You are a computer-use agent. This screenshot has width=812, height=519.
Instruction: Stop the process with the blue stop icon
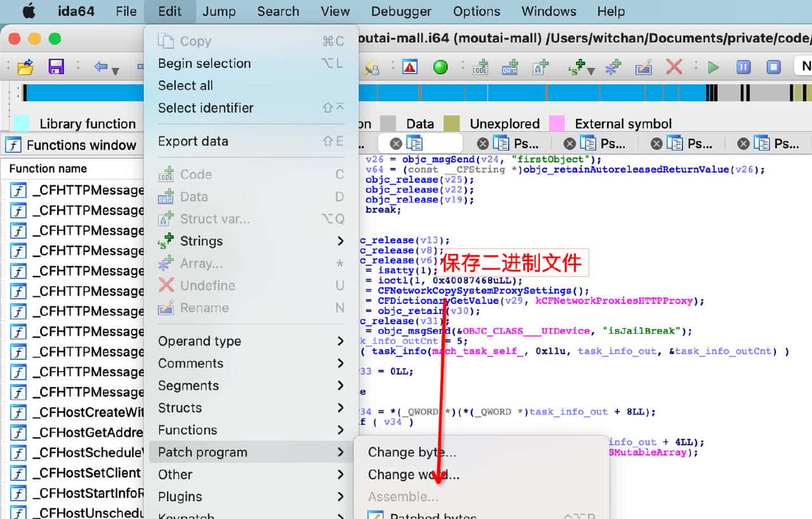coord(773,65)
